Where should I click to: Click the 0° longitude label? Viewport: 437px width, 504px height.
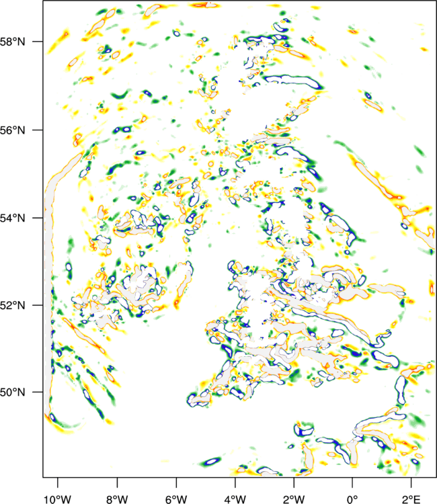(x=352, y=499)
